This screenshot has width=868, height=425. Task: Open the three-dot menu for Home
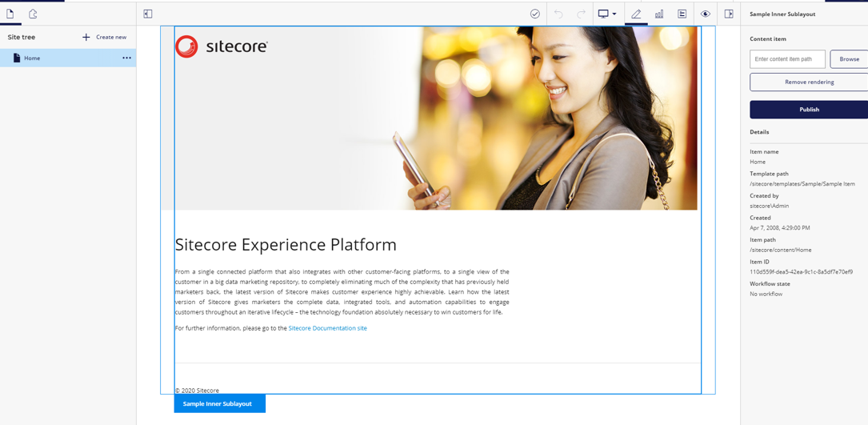[x=126, y=58]
